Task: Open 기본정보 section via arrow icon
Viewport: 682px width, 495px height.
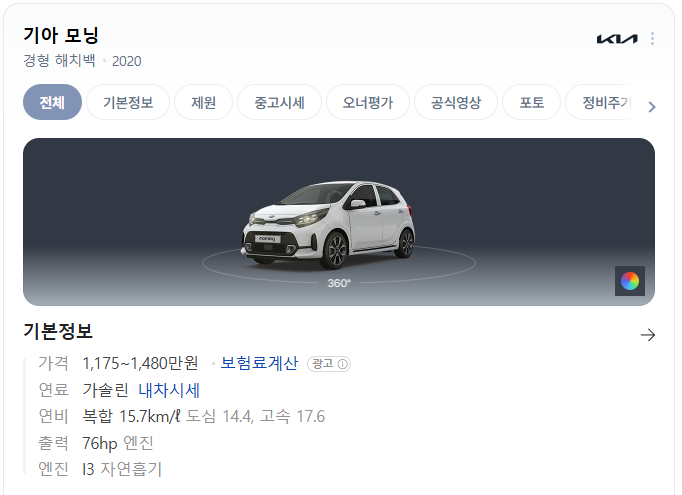Action: (648, 334)
